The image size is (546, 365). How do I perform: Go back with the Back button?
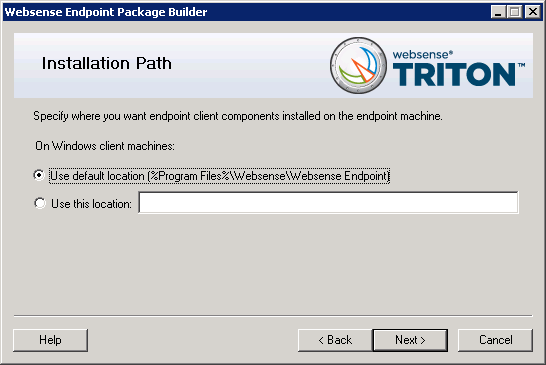(335, 340)
